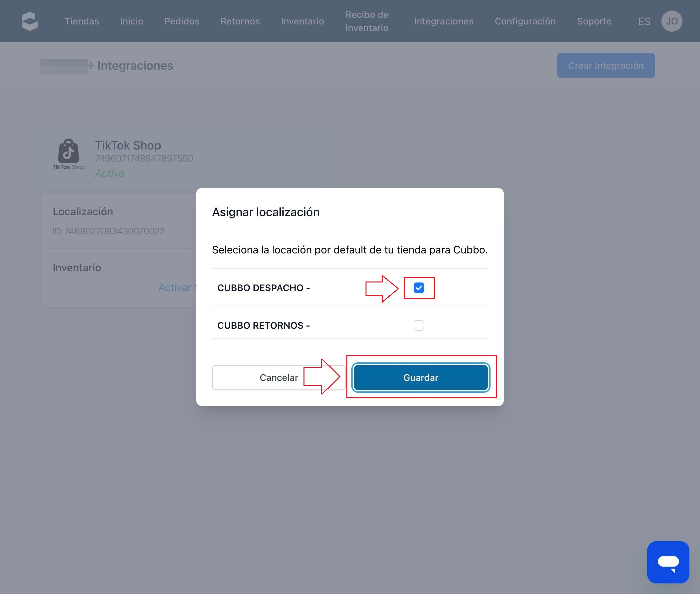Click the breadcrumb arrow before Integraciones
Image resolution: width=700 pixels, height=594 pixels.
point(90,65)
